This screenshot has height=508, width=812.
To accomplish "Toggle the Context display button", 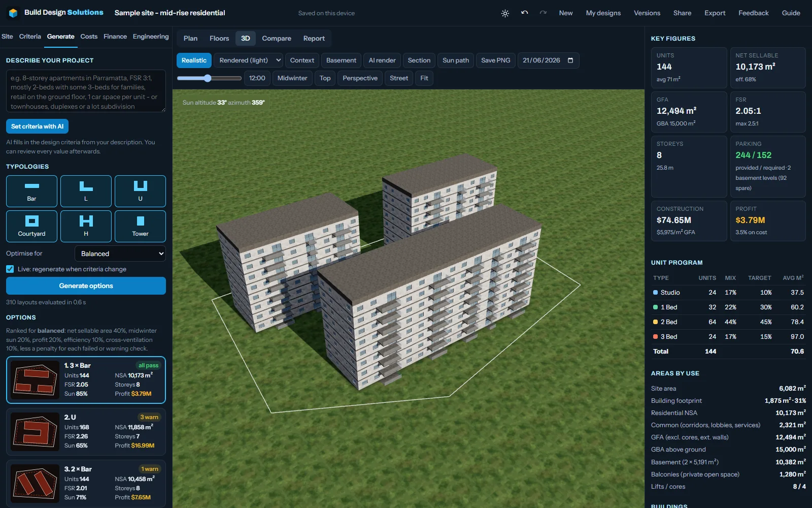I will [x=302, y=60].
